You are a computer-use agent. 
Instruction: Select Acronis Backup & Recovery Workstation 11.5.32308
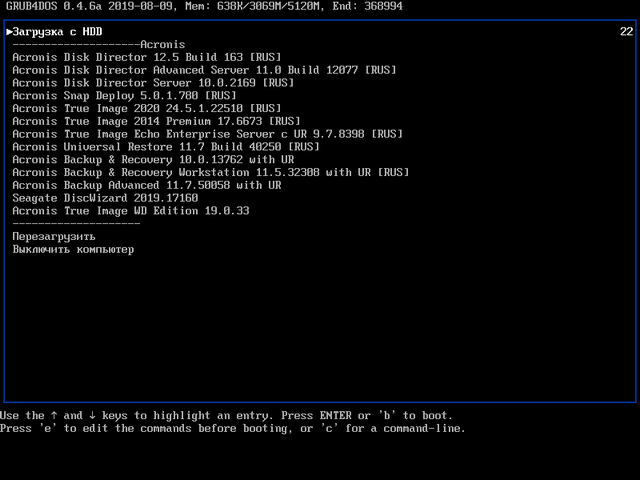click(x=211, y=173)
